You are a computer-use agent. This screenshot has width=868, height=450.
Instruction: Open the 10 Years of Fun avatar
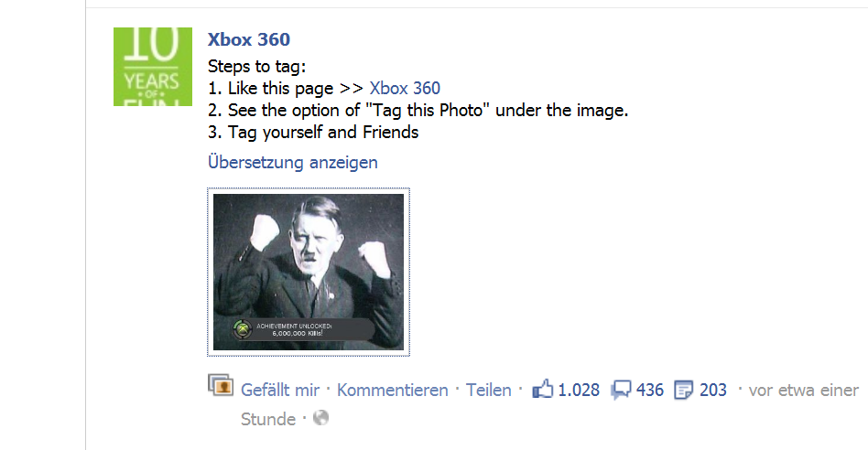pos(153,67)
